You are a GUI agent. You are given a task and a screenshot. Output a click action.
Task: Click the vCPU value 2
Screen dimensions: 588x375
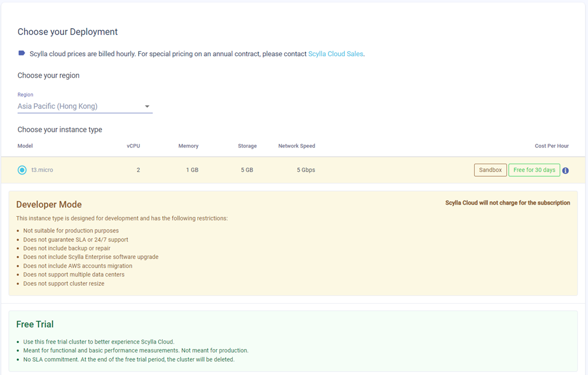coord(138,170)
